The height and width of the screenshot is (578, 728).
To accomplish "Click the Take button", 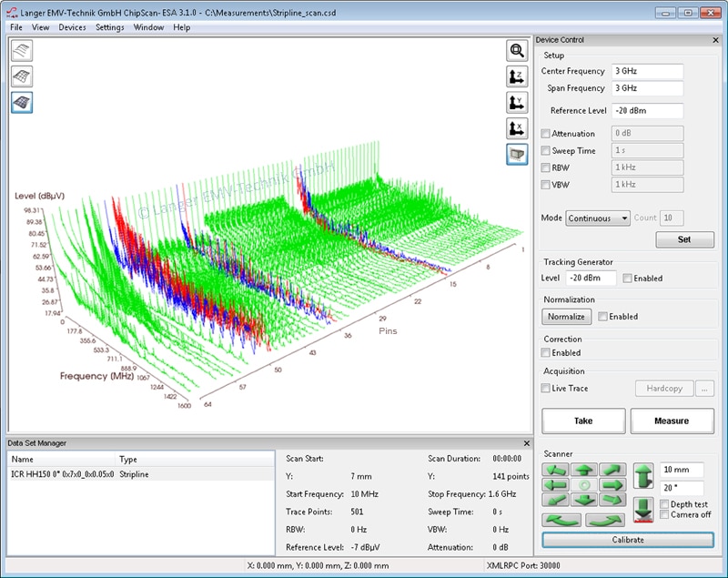I will pos(583,421).
